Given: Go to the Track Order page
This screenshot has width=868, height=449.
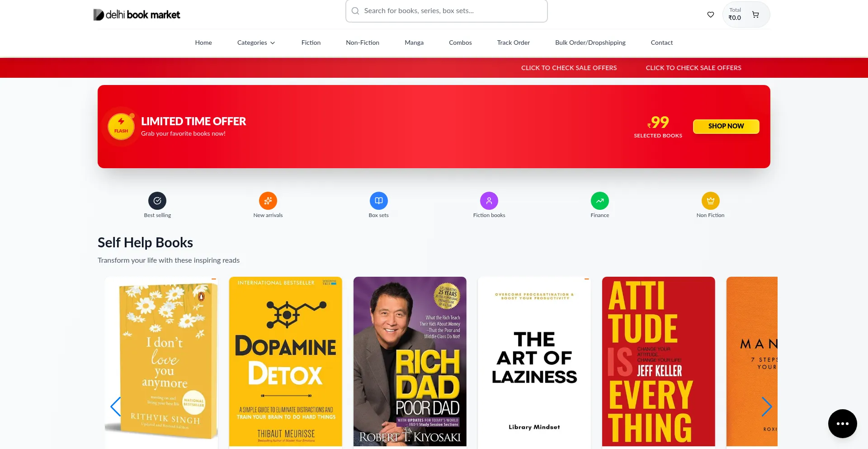Looking at the screenshot, I should tap(514, 43).
